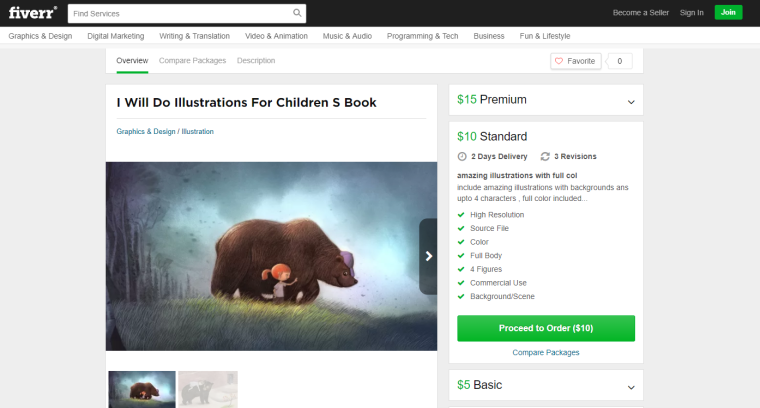Click the 3 Revisions refresh icon
This screenshot has height=408, width=760.
[545, 156]
